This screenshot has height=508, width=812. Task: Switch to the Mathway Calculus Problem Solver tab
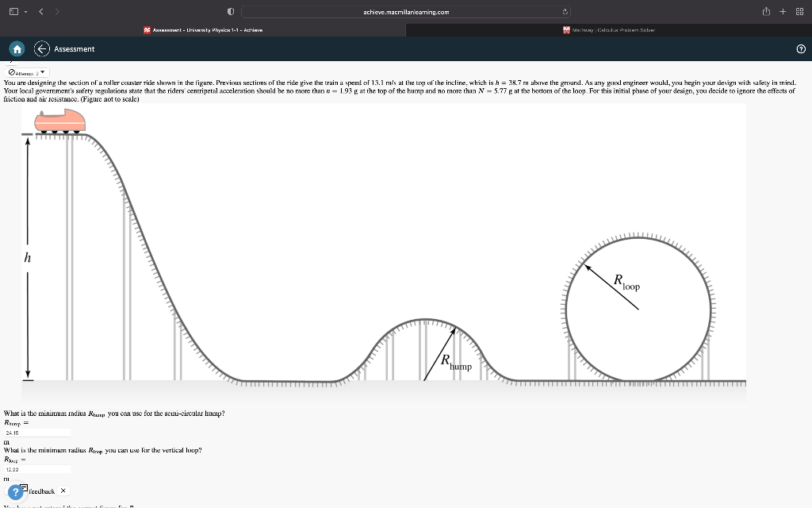pos(609,30)
